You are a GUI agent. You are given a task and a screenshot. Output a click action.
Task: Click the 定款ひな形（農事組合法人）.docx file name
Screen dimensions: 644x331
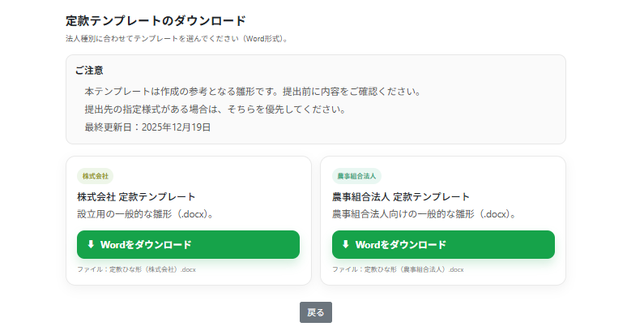pos(398,269)
